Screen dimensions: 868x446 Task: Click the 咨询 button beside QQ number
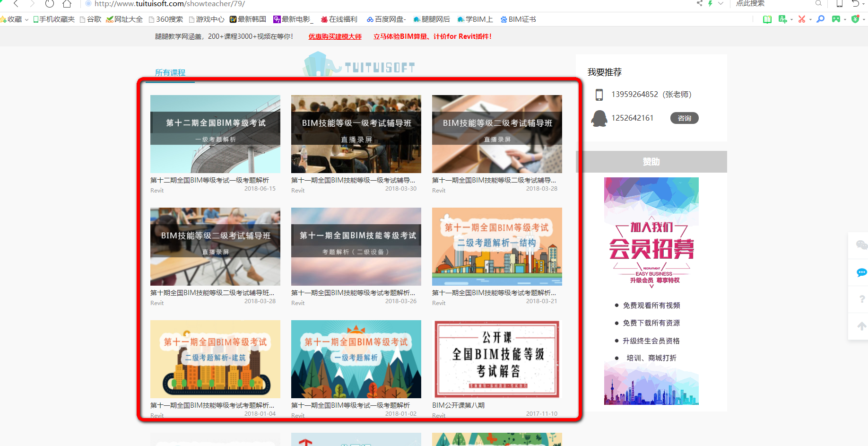tap(684, 118)
